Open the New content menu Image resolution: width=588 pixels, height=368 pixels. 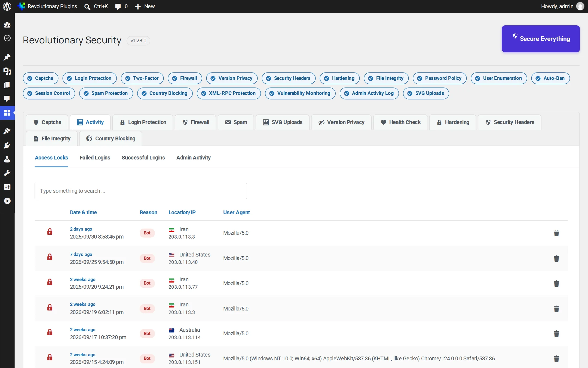point(145,6)
